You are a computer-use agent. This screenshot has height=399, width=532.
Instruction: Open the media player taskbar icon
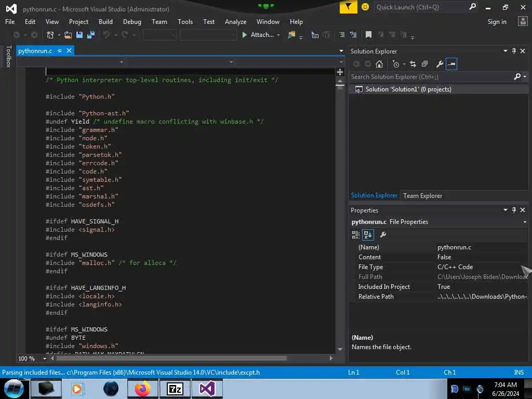77,389
